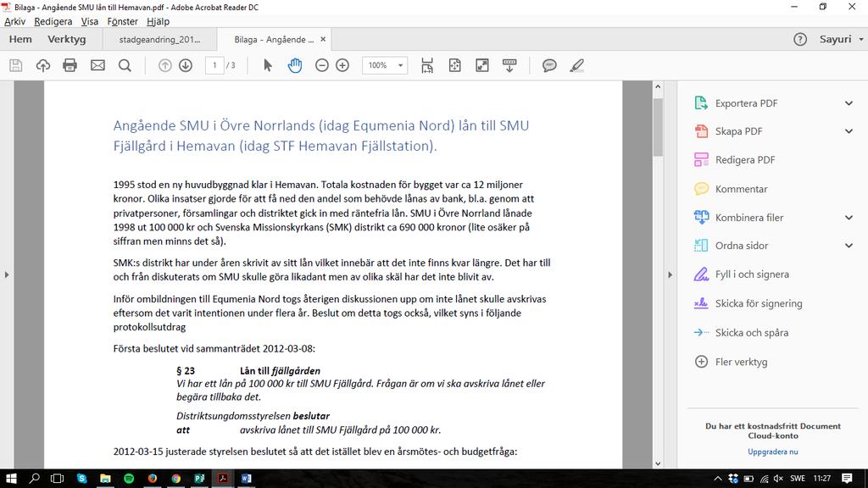Image resolution: width=868 pixels, height=488 pixels.
Task: Open Word from taskbar
Action: 247,479
